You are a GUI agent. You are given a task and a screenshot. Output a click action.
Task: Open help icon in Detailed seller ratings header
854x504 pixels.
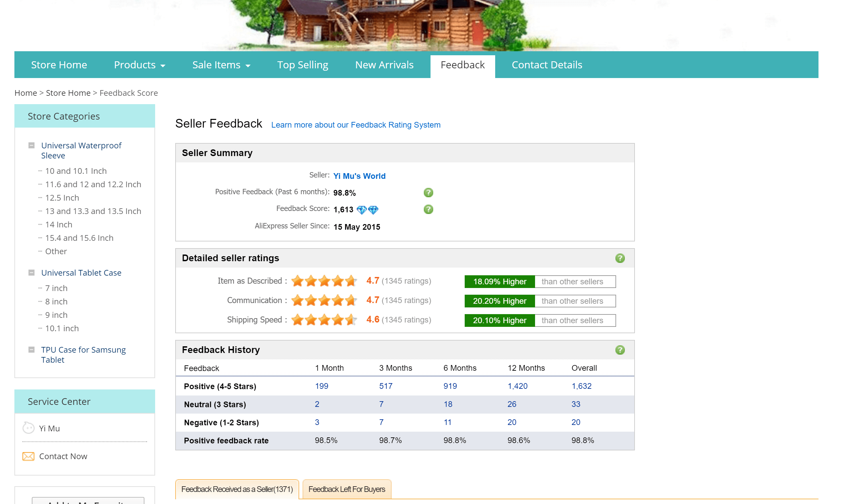[x=619, y=258]
